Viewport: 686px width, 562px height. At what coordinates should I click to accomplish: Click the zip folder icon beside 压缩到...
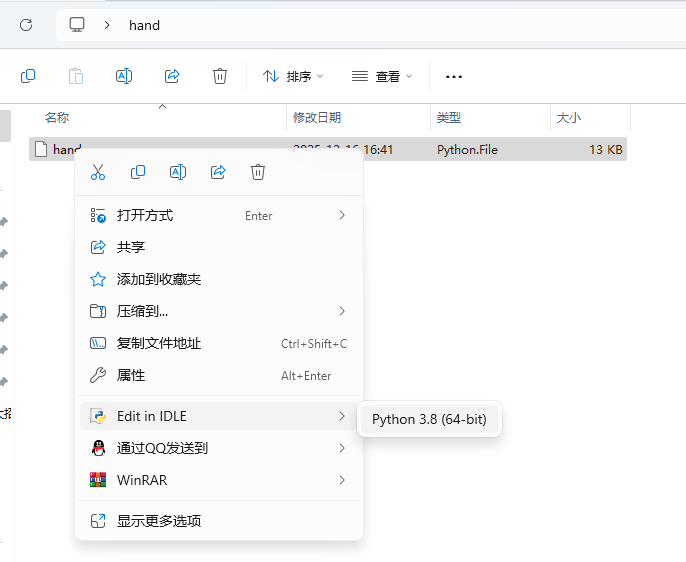coord(98,311)
